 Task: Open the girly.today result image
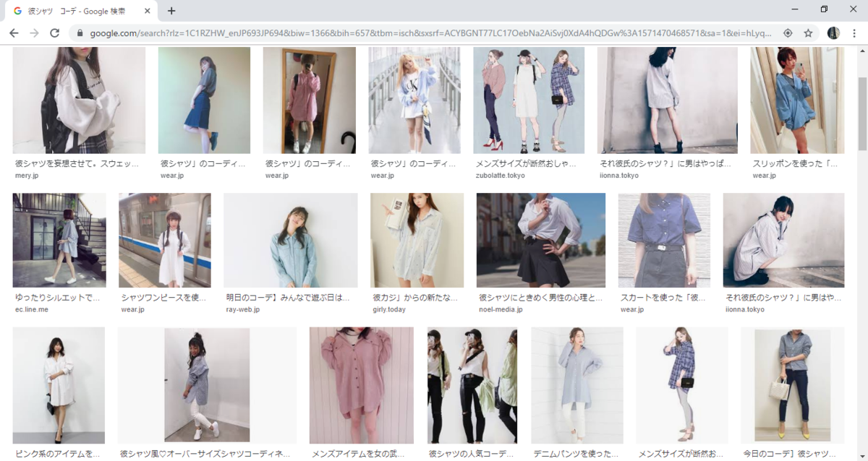click(x=417, y=240)
